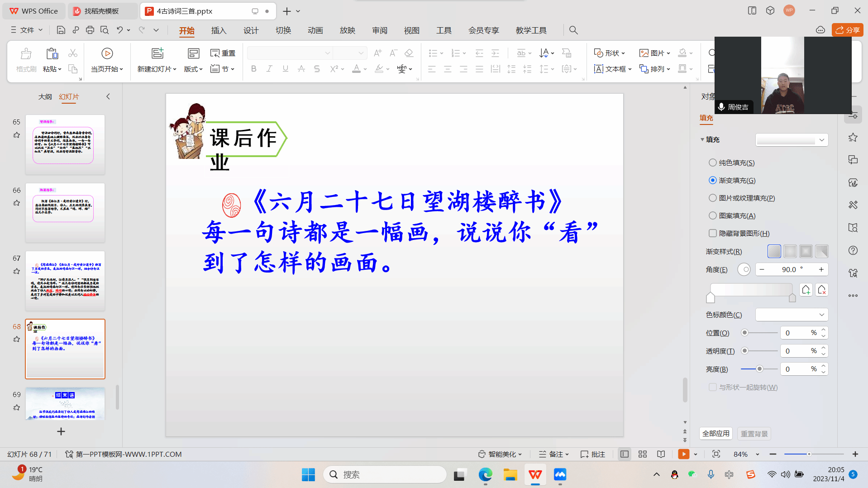Open the shapes dropdown menu
868x488 pixels.
point(610,53)
